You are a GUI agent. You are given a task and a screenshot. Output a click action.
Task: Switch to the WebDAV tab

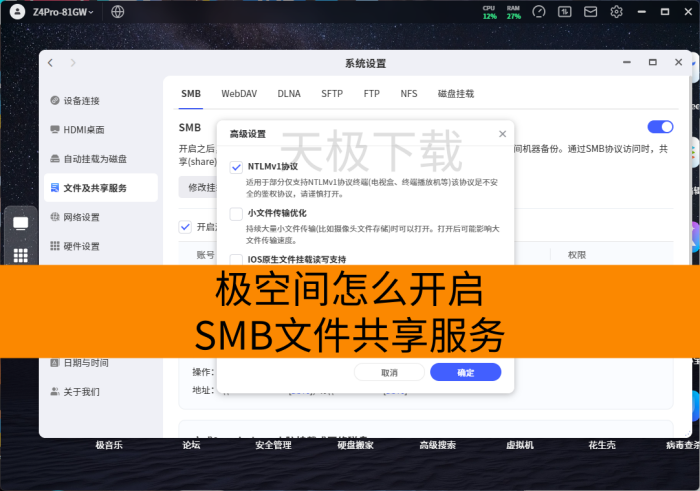tap(239, 94)
